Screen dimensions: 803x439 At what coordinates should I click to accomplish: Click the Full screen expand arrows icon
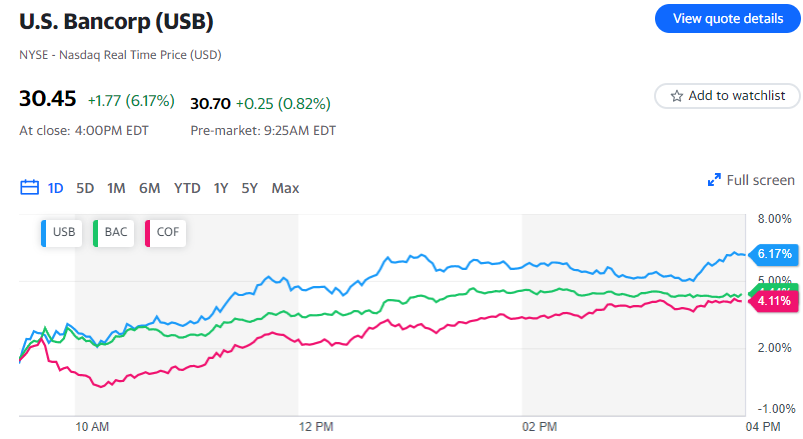coord(714,180)
